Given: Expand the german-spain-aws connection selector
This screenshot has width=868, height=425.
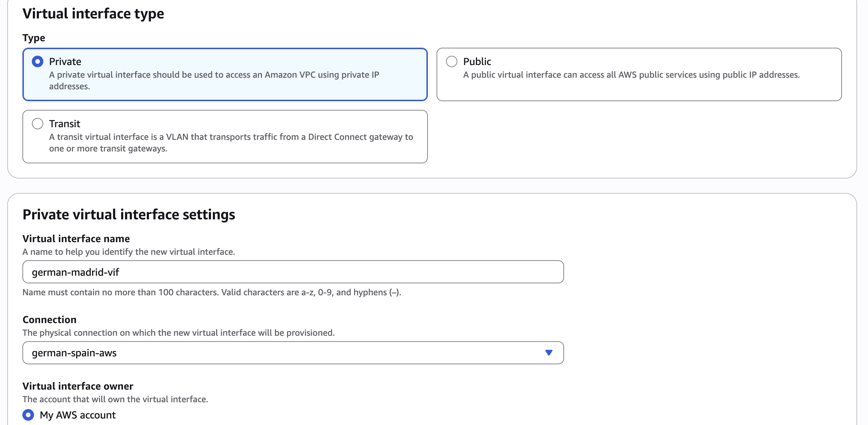Looking at the screenshot, I should click(x=293, y=353).
